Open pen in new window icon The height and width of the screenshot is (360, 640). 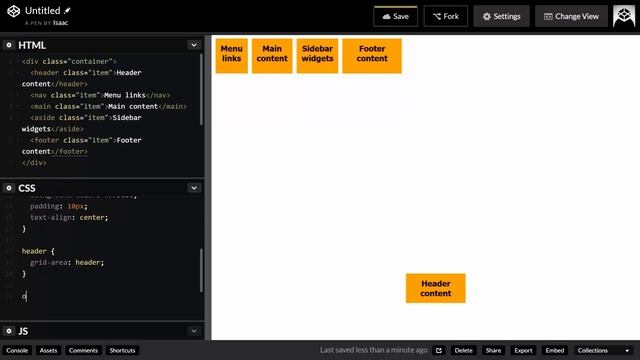(x=439, y=350)
